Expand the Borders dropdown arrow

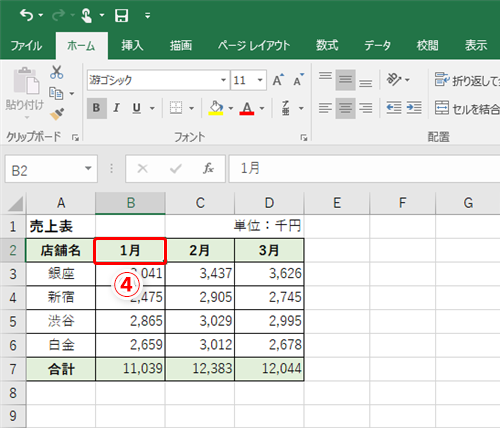tap(191, 108)
